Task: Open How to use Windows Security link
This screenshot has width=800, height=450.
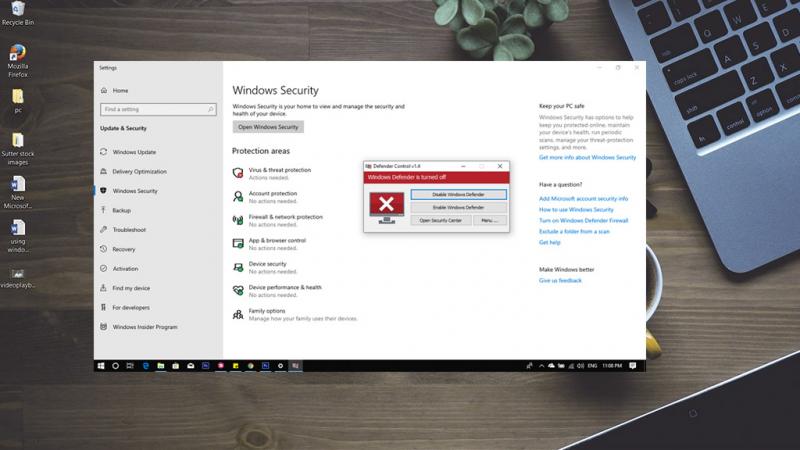Action: 576,210
